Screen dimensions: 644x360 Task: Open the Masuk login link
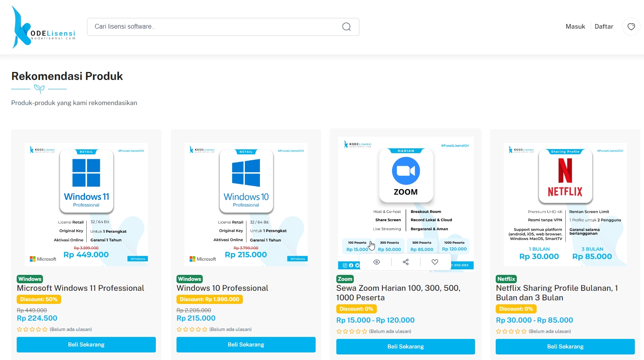(575, 27)
